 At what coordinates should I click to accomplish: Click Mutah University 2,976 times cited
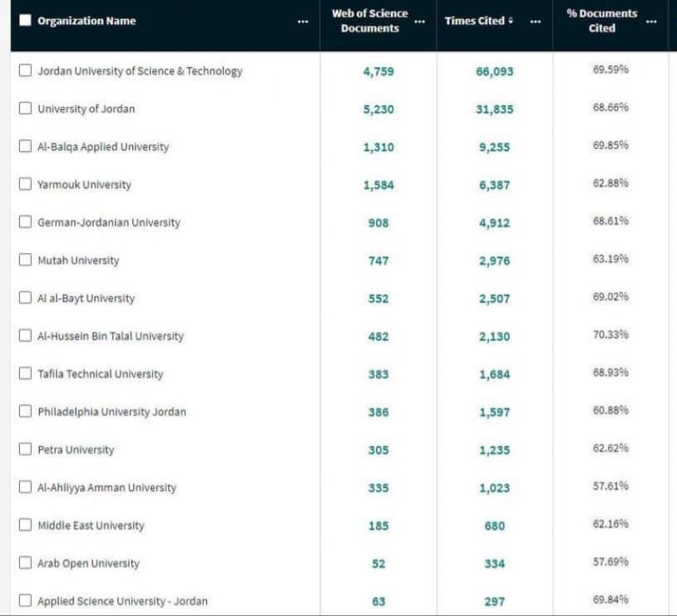click(495, 261)
